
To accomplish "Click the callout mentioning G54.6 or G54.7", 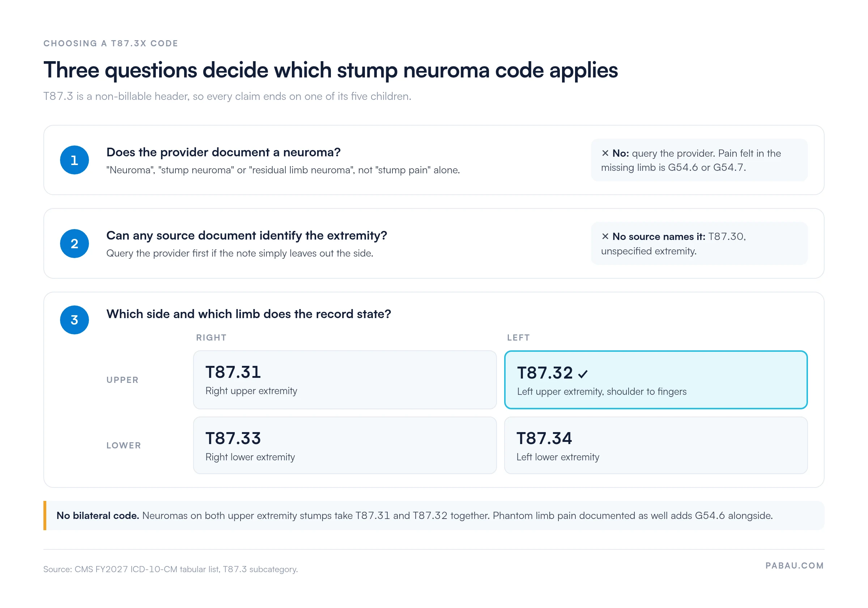I will (699, 160).
